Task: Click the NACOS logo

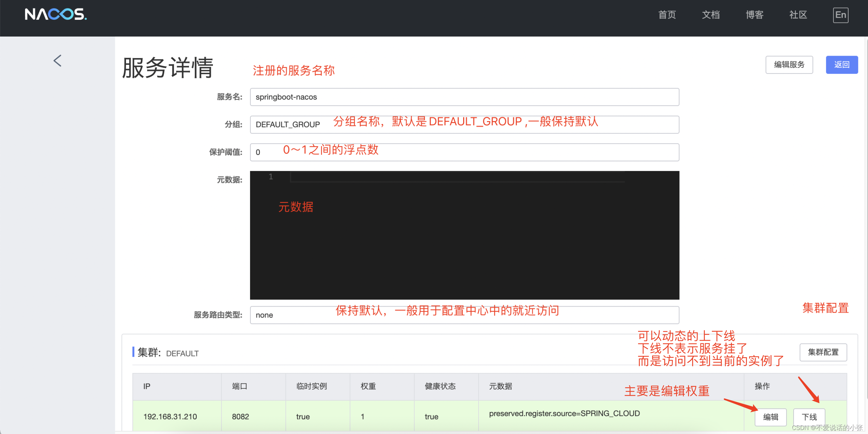Action: tap(56, 14)
